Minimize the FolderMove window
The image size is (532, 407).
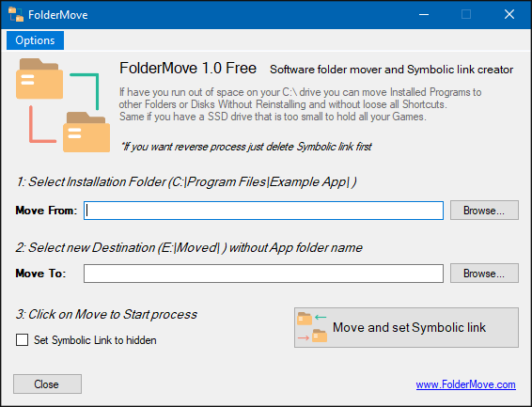(424, 14)
